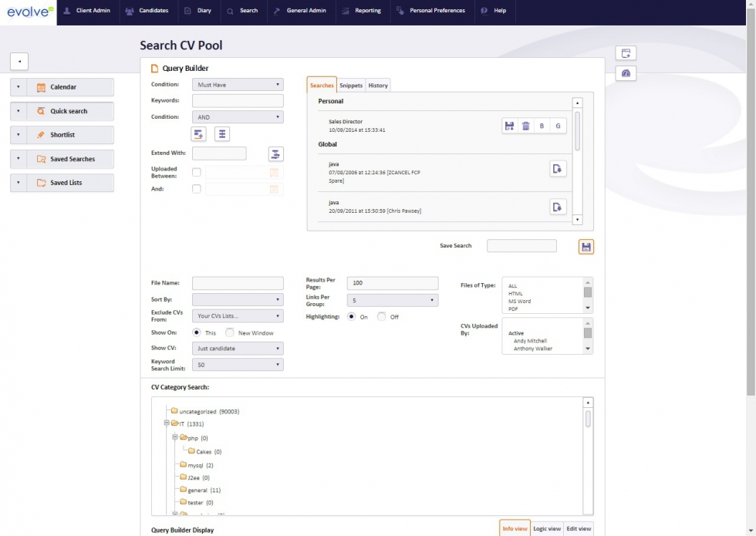Switch Query Builder Display to Logic view

pyautogui.click(x=548, y=529)
